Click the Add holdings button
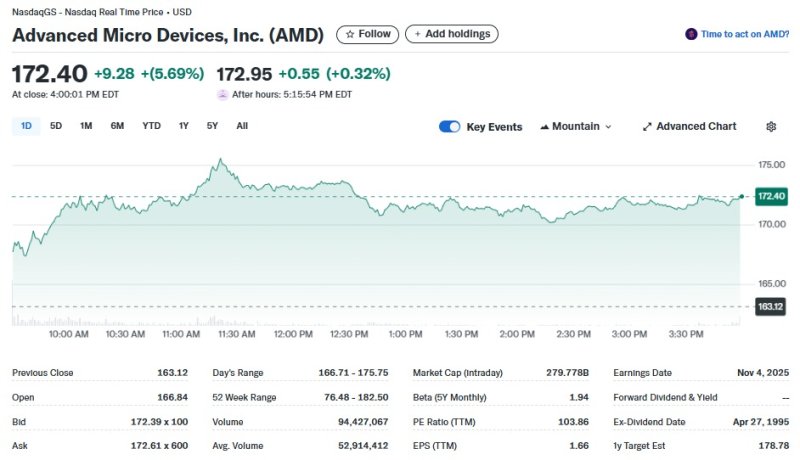Image resolution: width=800 pixels, height=460 pixels. pyautogui.click(x=451, y=34)
